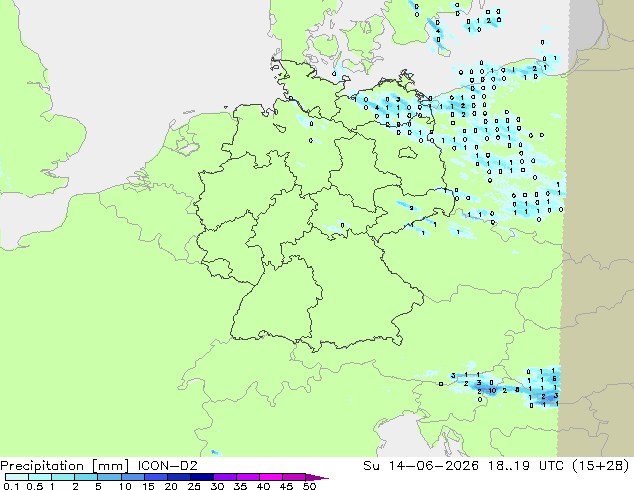This screenshot has height=490, width=634.
Task: Click the palest 0.1–0.5 mm legend swatch
Action: point(17,477)
